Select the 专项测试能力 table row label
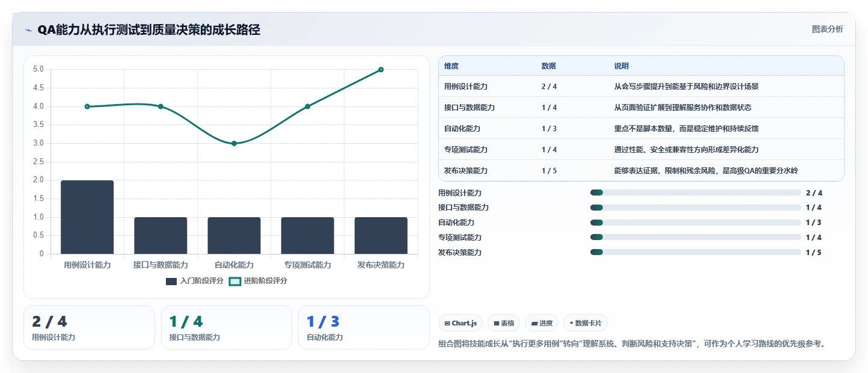This screenshot has width=868, height=373. tap(466, 150)
